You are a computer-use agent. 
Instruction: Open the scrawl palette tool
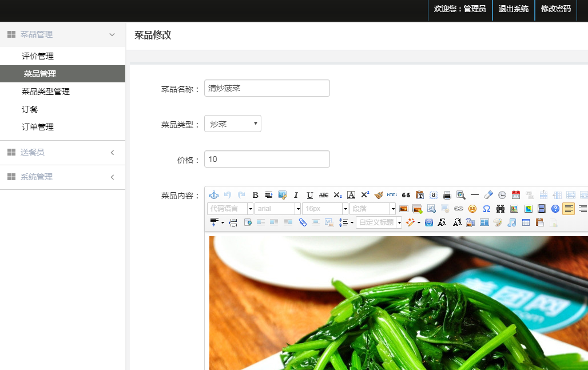[498, 222]
